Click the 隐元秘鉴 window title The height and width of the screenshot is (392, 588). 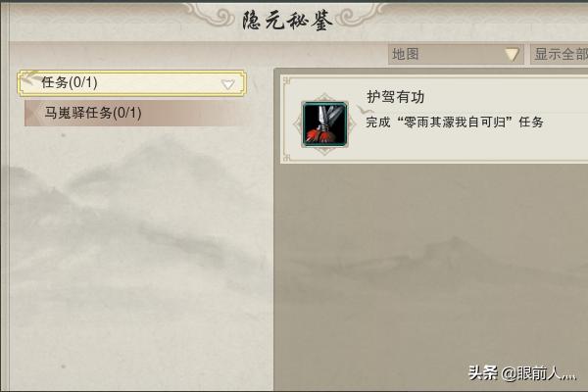click(x=287, y=20)
